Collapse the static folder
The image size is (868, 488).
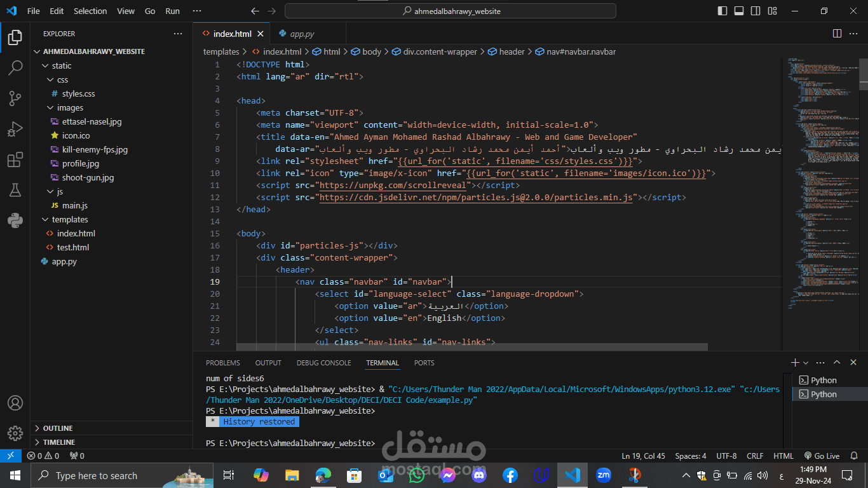coord(111,65)
